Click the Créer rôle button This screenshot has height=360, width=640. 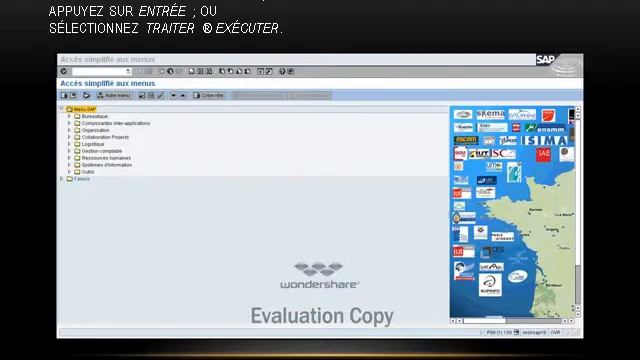coord(209,96)
